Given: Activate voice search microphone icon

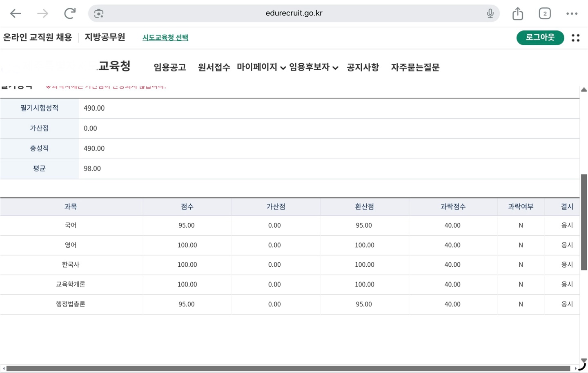Looking at the screenshot, I should (x=490, y=13).
